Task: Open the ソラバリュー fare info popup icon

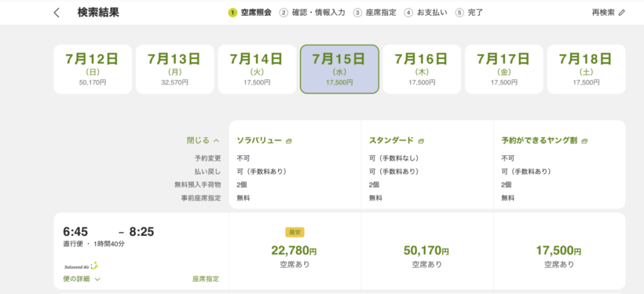Action: [289, 141]
